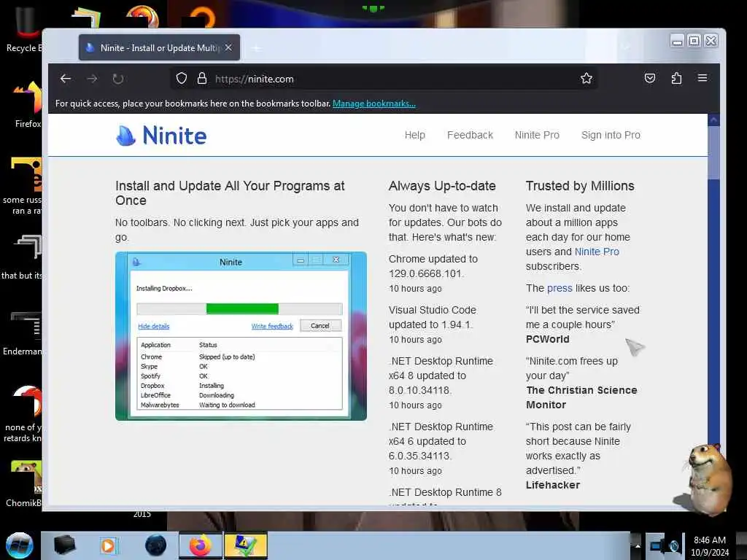Open the tracking protection shield icon
Image resolution: width=747 pixels, height=560 pixels.
coord(182,79)
